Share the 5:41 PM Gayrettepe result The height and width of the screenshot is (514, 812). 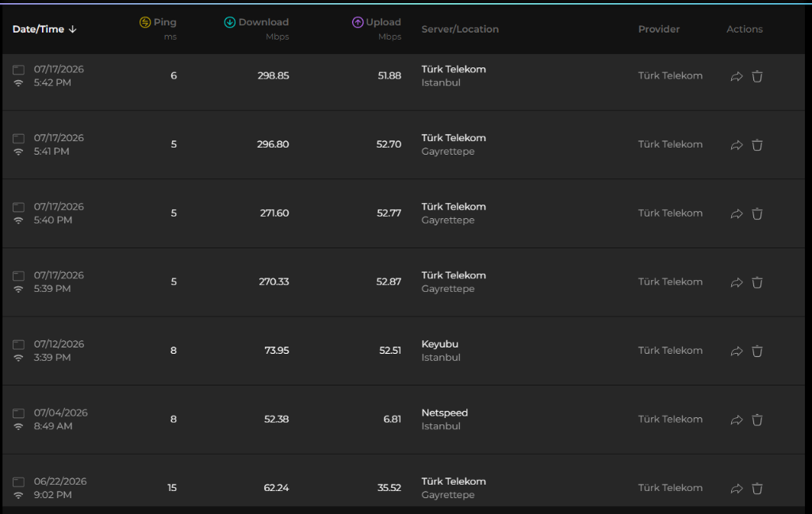click(737, 146)
